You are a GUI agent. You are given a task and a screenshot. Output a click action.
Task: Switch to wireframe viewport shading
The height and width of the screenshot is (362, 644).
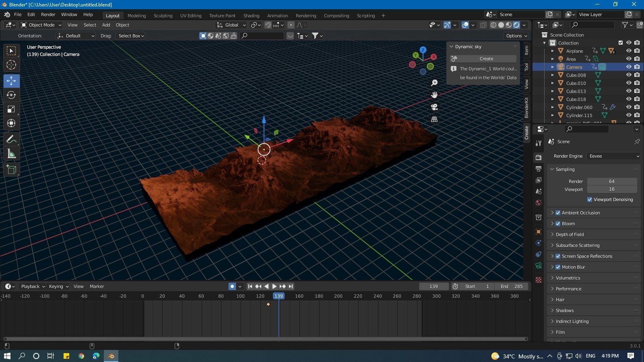coord(493,25)
